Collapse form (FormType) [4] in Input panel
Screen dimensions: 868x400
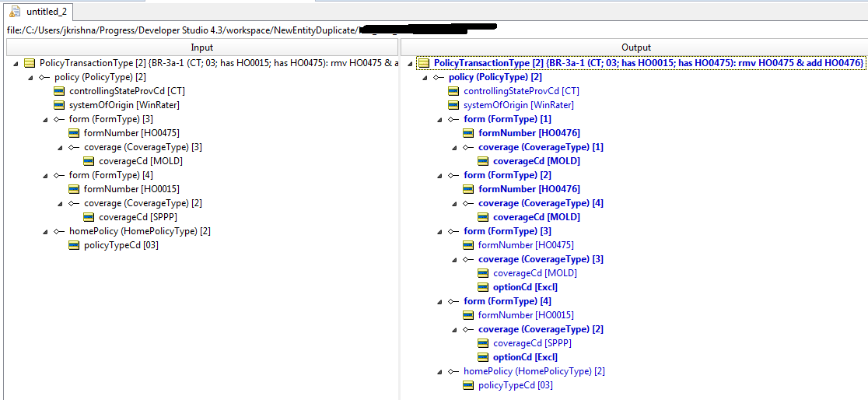click(45, 176)
